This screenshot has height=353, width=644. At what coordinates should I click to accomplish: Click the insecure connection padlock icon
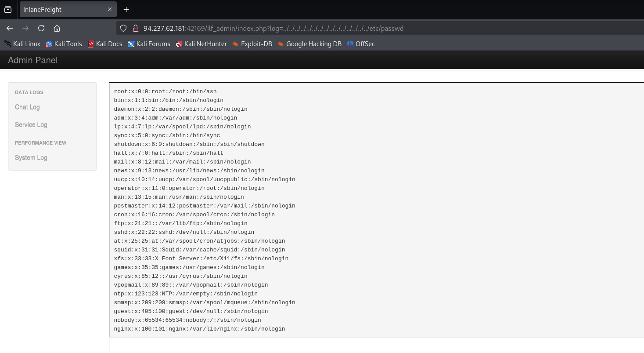[x=135, y=28]
